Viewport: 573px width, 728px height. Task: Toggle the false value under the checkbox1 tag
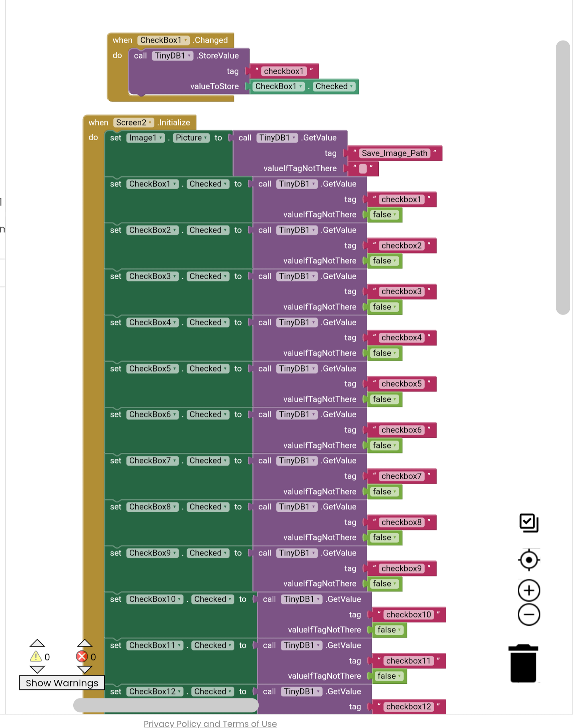coord(384,215)
